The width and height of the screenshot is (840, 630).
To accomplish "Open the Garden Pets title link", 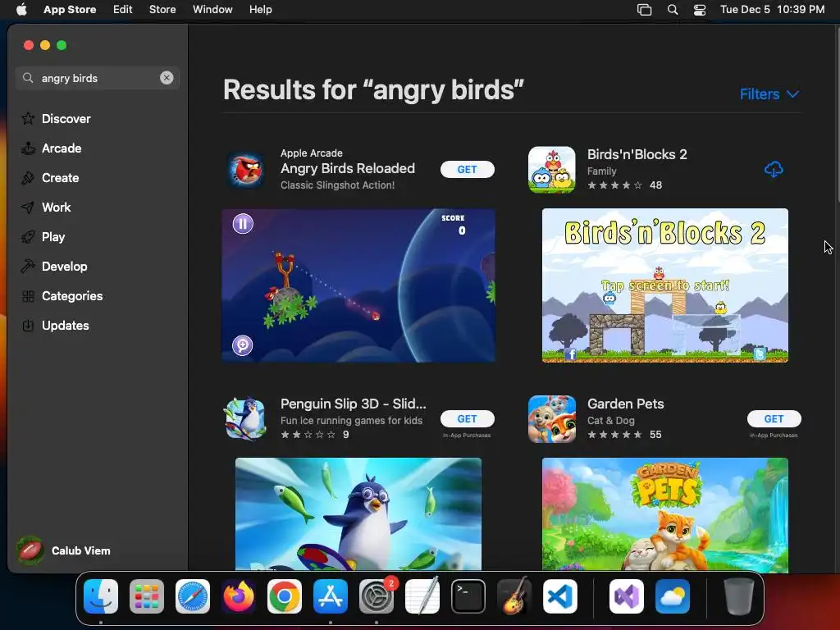I will point(625,404).
